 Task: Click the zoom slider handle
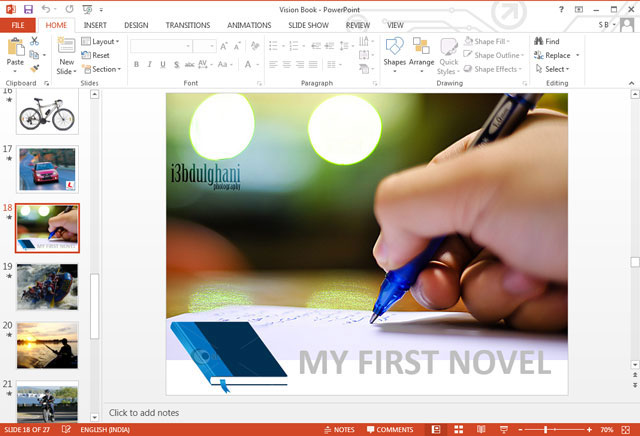(x=546, y=429)
